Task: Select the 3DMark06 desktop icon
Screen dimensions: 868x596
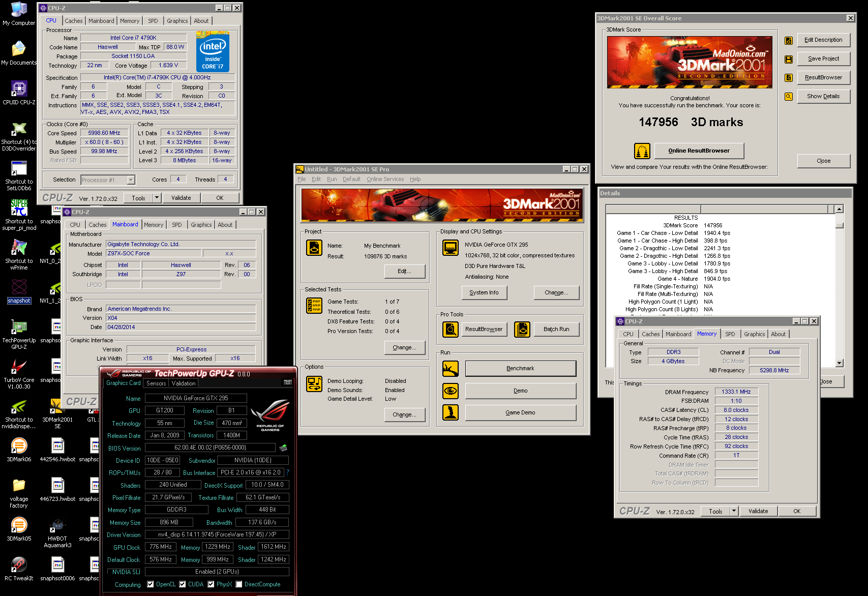Action: pyautogui.click(x=19, y=450)
